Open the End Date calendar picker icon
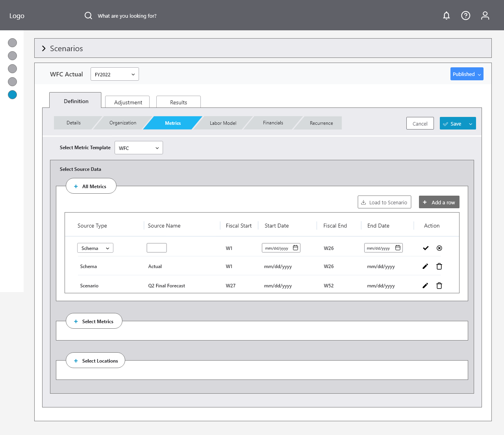504x435 pixels. 398,248
